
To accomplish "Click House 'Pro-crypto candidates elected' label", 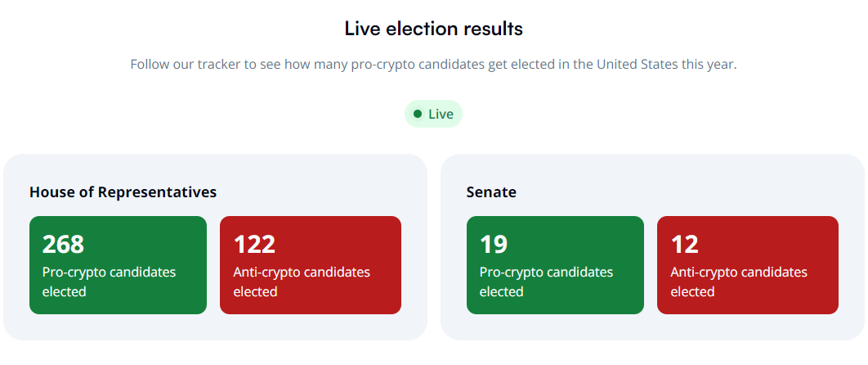I will tap(109, 282).
